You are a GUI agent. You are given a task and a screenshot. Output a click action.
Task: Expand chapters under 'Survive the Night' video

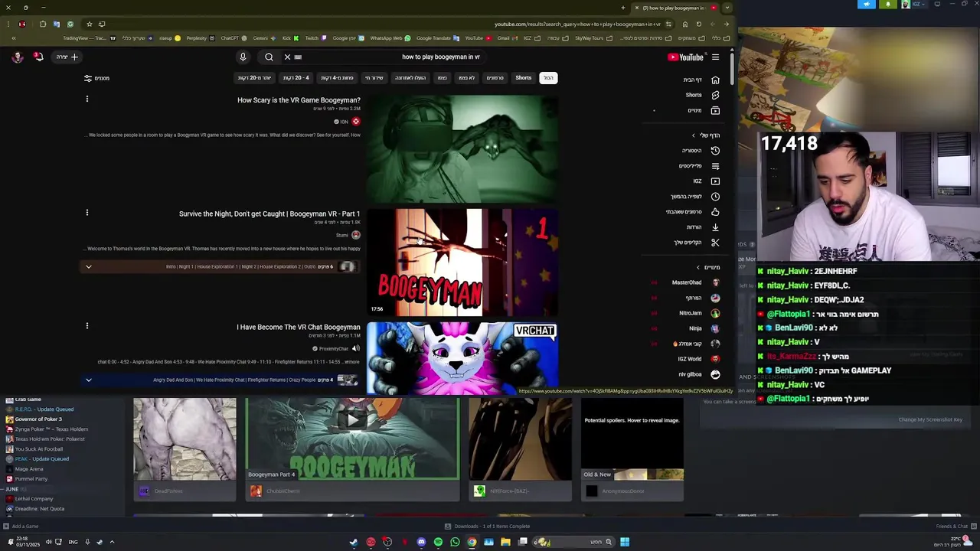[88, 266]
